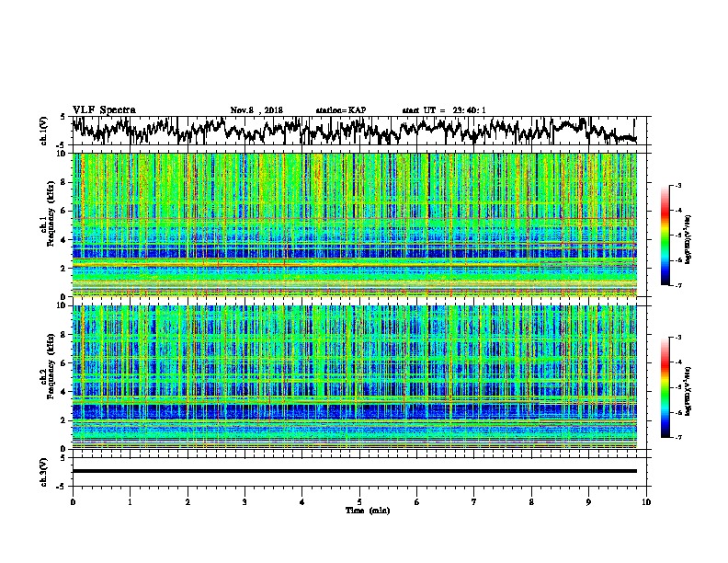728x563 pixels.
Task: Select the ch.2 spectrogram color bar
Action: [665, 387]
